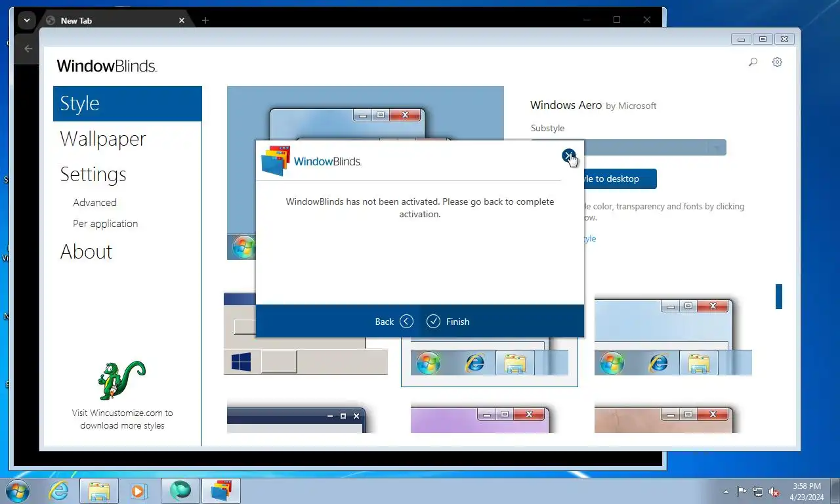840x504 pixels.
Task: Select the light blue style thumbnail on the right
Action: click(673, 336)
